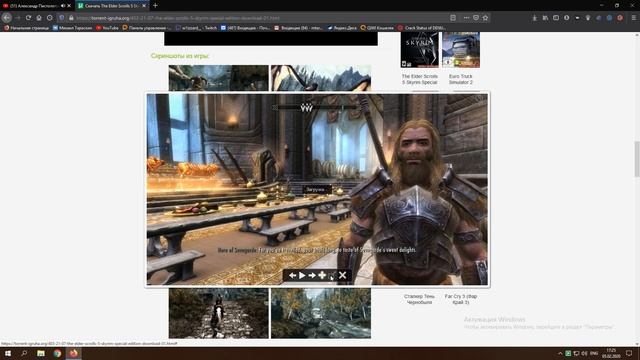
Task: Reload the current page
Action: [x=28, y=18]
